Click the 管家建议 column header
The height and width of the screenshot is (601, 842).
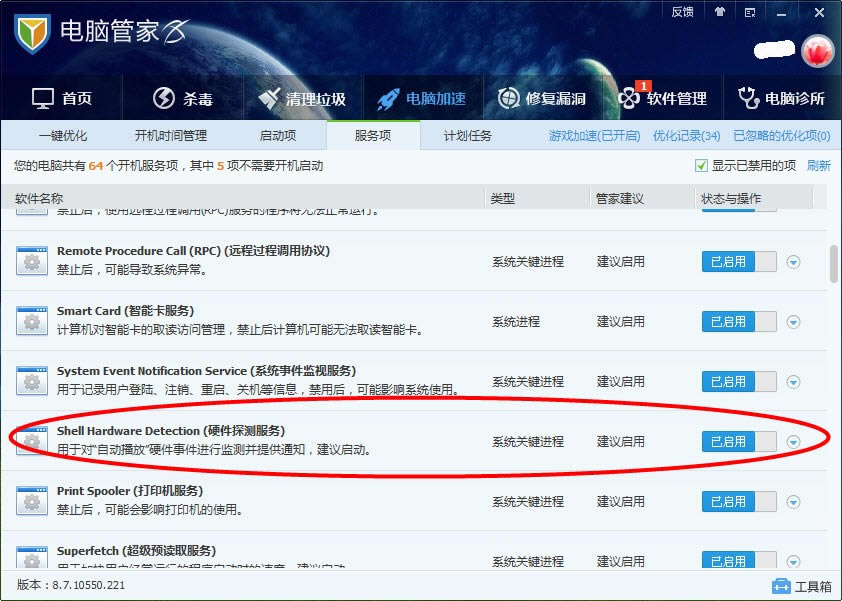(x=619, y=198)
